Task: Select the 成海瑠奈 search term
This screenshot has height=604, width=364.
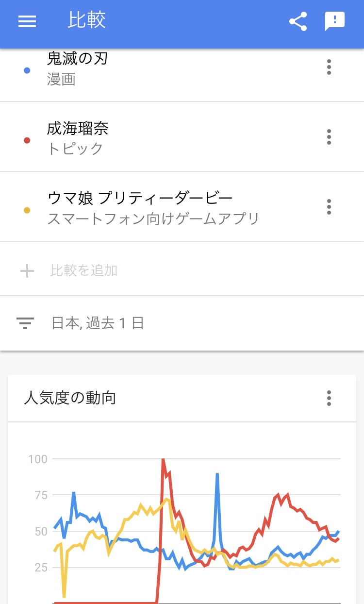Action: pyautogui.click(x=78, y=129)
